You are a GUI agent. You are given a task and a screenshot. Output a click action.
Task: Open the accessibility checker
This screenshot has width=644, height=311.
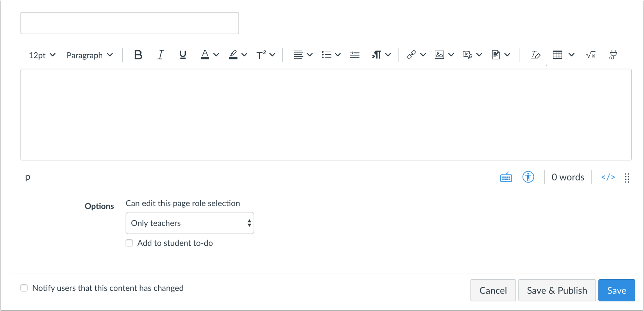[528, 177]
